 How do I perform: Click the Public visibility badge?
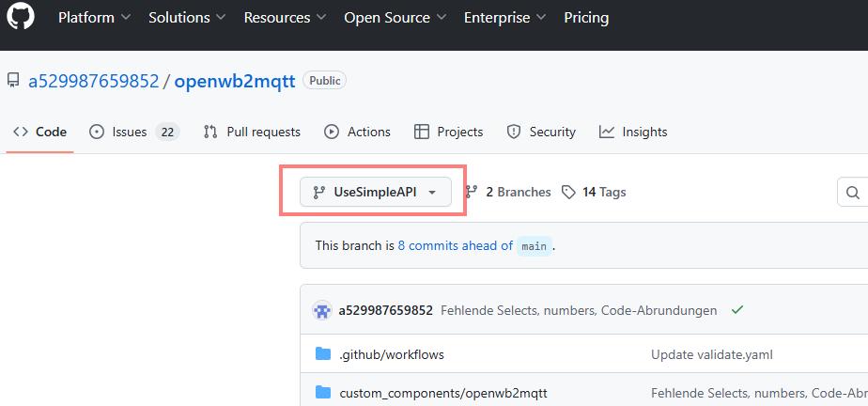(324, 81)
